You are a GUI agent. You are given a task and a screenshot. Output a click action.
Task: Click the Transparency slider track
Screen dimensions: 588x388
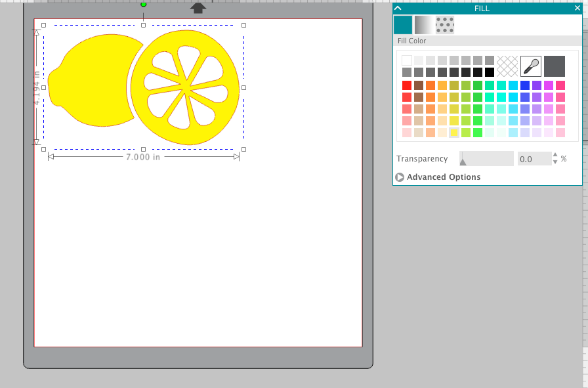pyautogui.click(x=486, y=159)
